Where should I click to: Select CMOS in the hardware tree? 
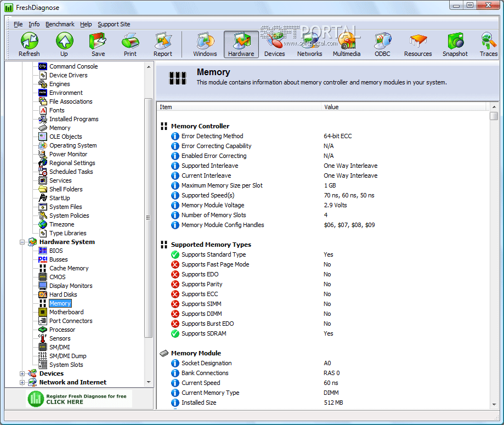click(x=58, y=277)
